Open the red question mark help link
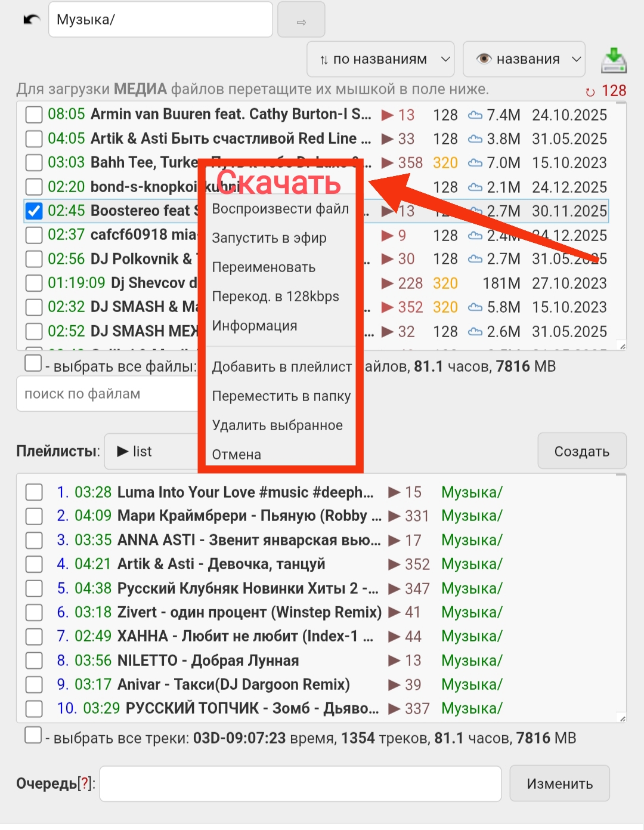 (85, 783)
